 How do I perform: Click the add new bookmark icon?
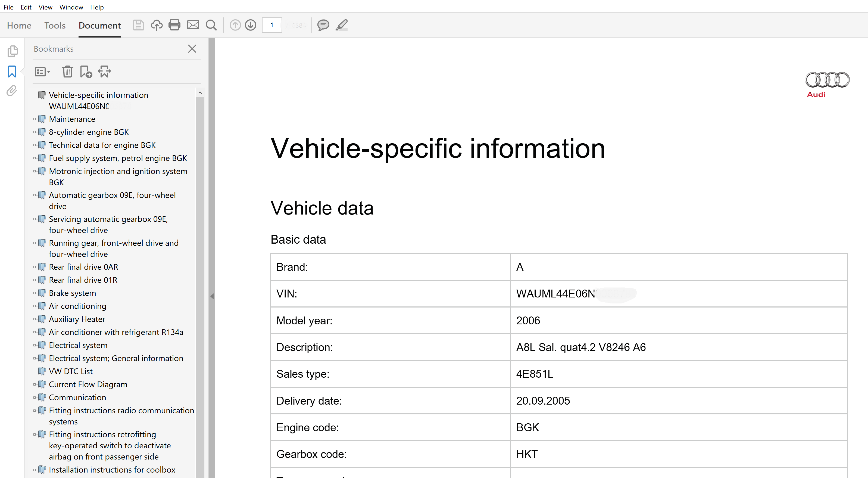click(86, 72)
